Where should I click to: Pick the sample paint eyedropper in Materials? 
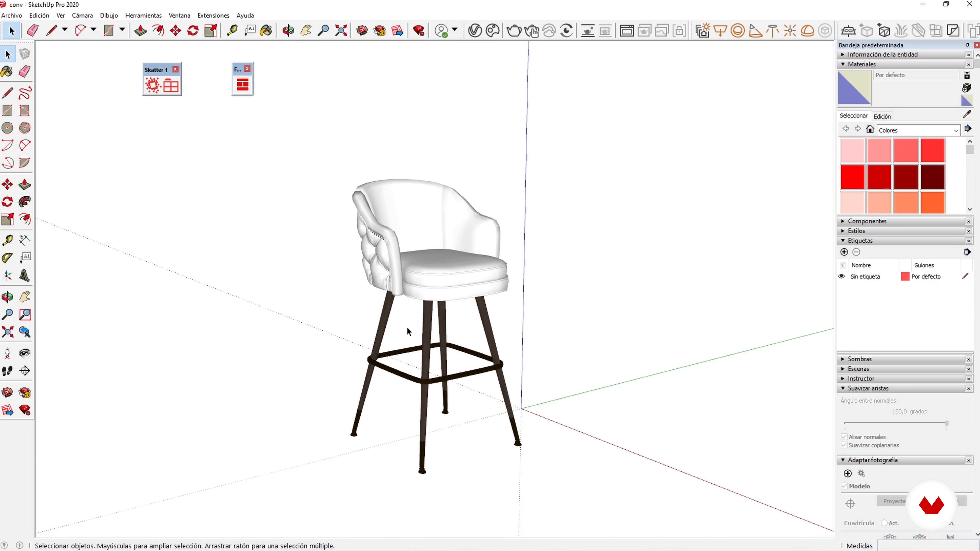coord(967,115)
